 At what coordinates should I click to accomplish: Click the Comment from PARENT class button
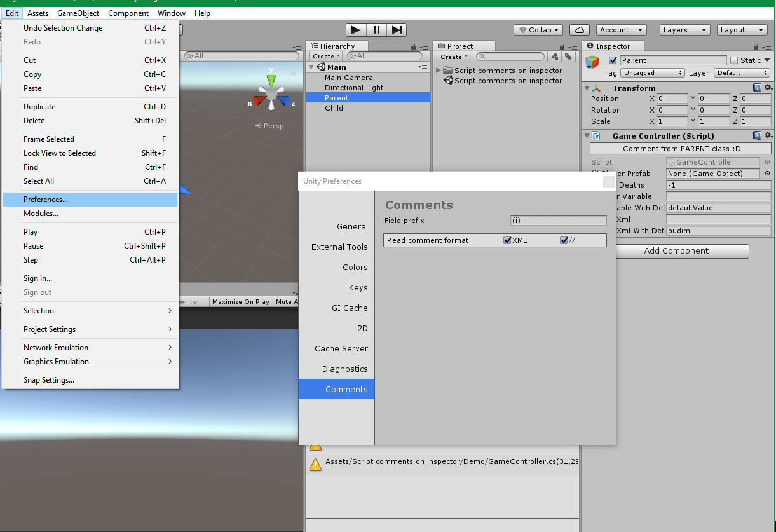pos(681,148)
